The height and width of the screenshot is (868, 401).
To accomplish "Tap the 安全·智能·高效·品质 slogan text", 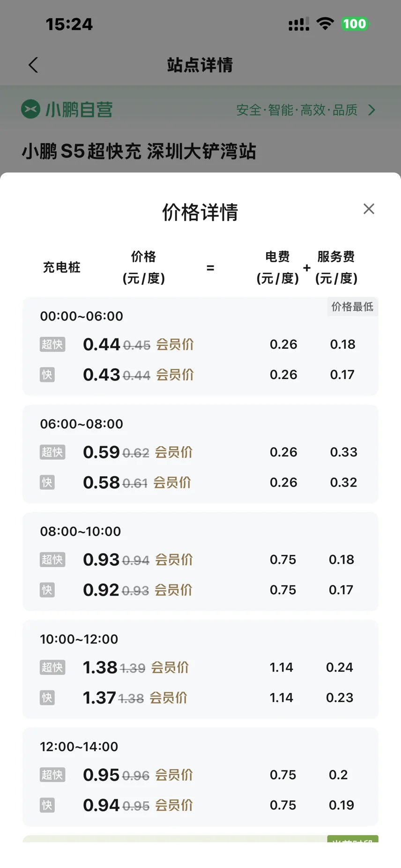I will pos(297,110).
